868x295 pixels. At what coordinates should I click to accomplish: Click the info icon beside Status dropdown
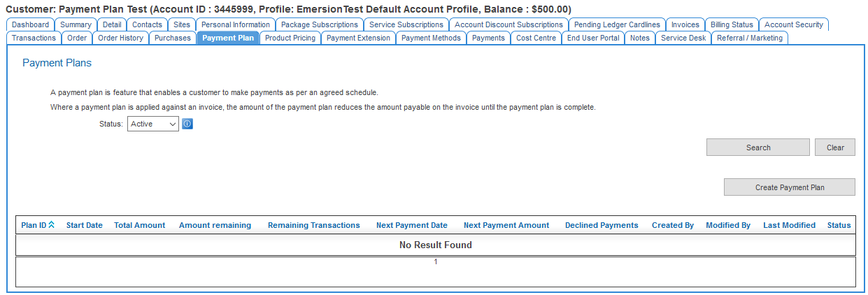187,124
